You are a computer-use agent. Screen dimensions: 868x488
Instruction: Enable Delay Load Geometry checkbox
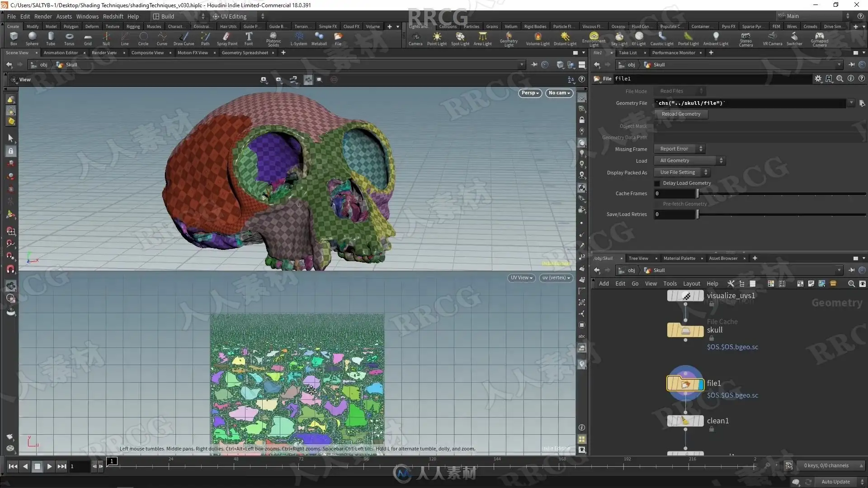click(x=657, y=183)
